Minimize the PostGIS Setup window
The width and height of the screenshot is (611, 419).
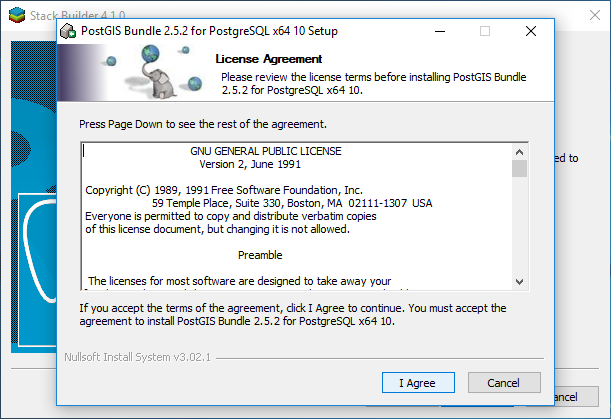coord(440,31)
